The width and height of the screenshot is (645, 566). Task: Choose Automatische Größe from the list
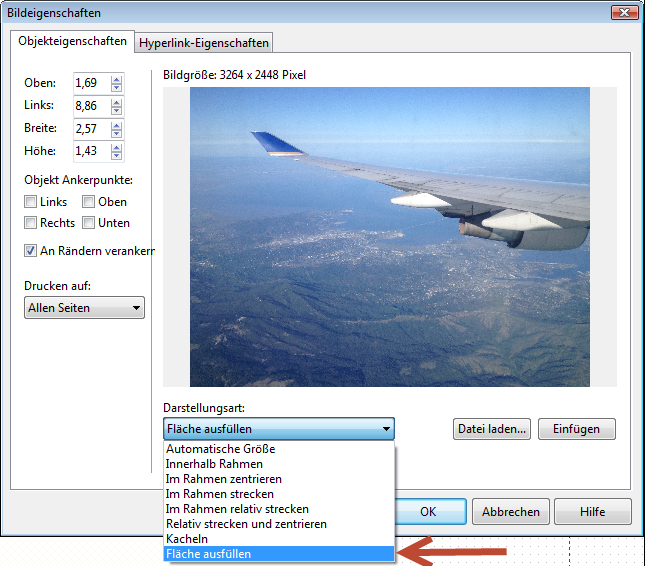(220, 449)
